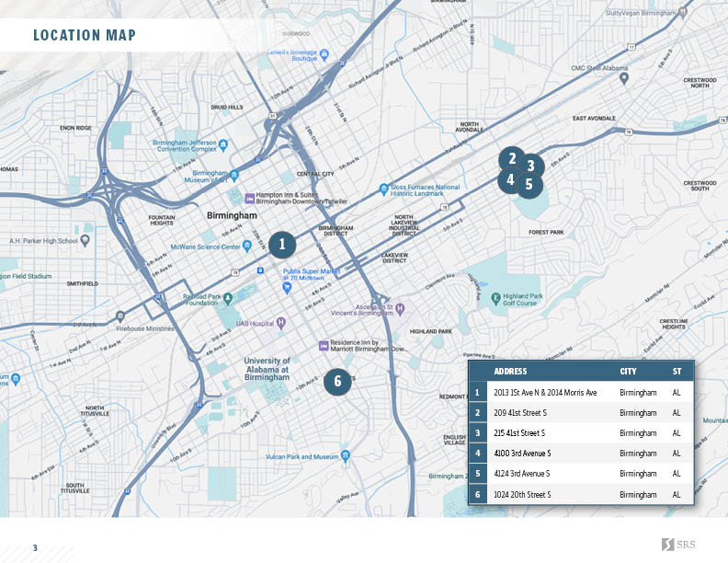Click the FOREST PARK neighborhood label
The height and width of the screenshot is (563, 728).
click(x=546, y=232)
